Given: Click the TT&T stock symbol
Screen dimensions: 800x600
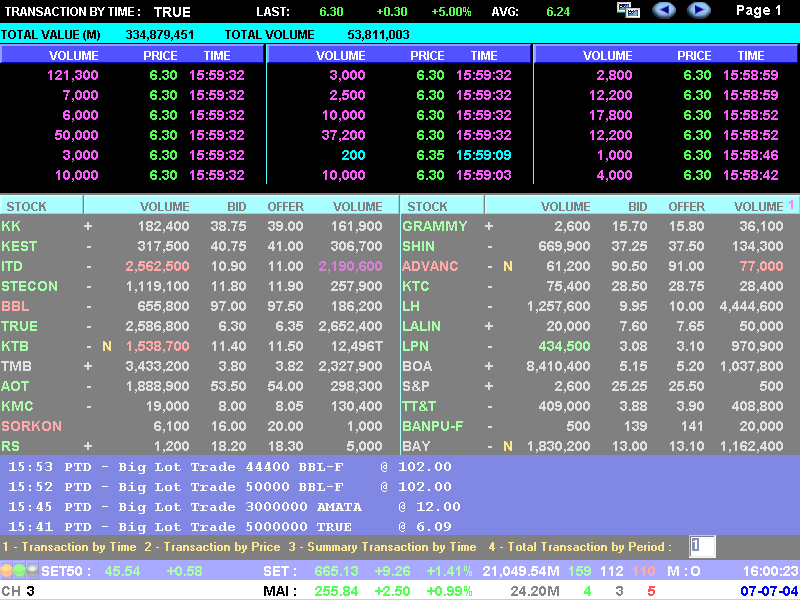Looking at the screenshot, I should pyautogui.click(x=419, y=406).
